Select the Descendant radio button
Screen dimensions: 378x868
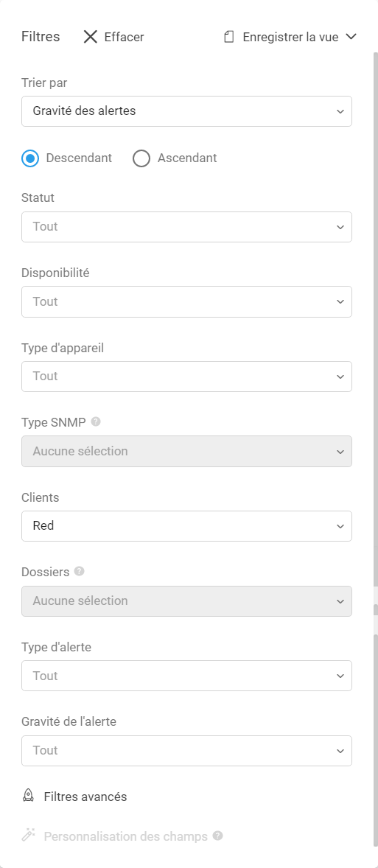[x=31, y=158]
